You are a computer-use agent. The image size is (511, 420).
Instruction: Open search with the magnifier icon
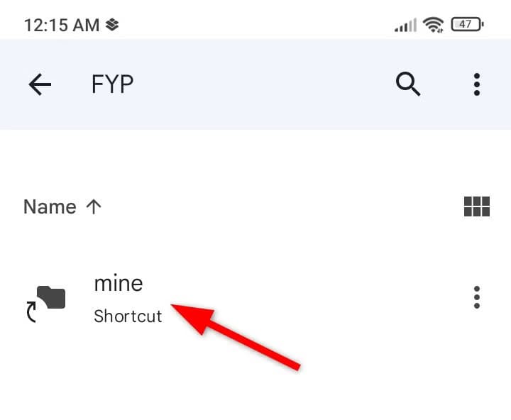408,84
